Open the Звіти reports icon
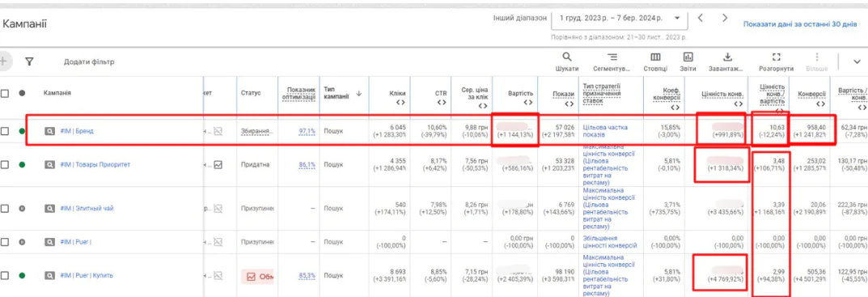This screenshot has height=297, width=868. [688, 57]
